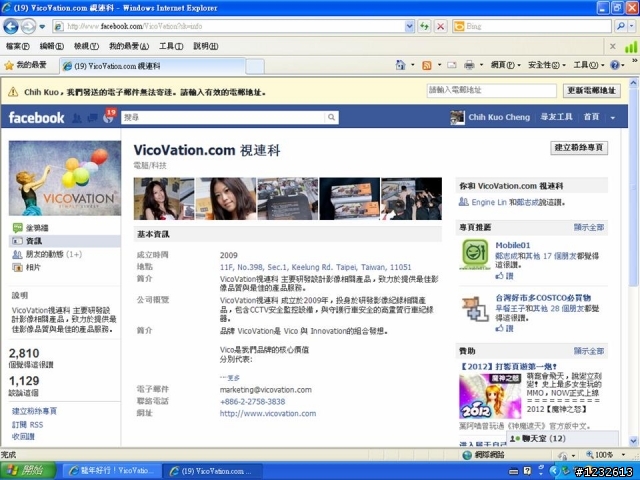Click the VicoVation balloon profile picture
640x480 pixels.
click(x=65, y=178)
